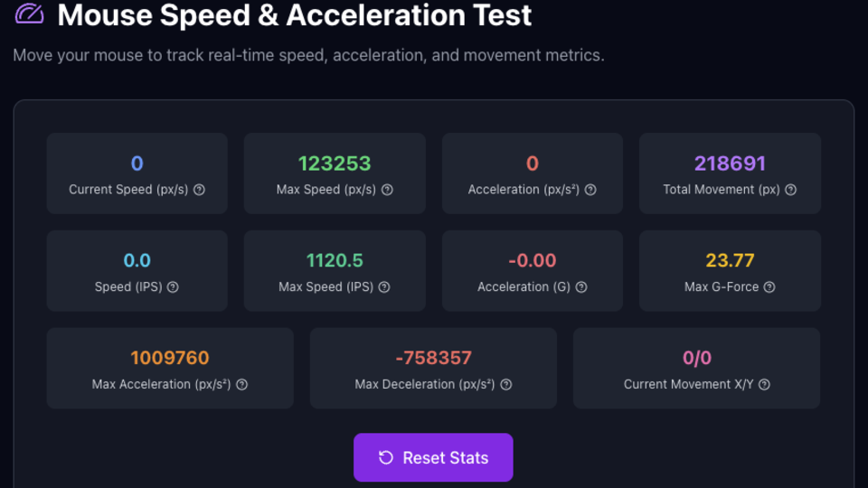
Task: Click the Current Movement X/Y help icon
Action: [764, 384]
